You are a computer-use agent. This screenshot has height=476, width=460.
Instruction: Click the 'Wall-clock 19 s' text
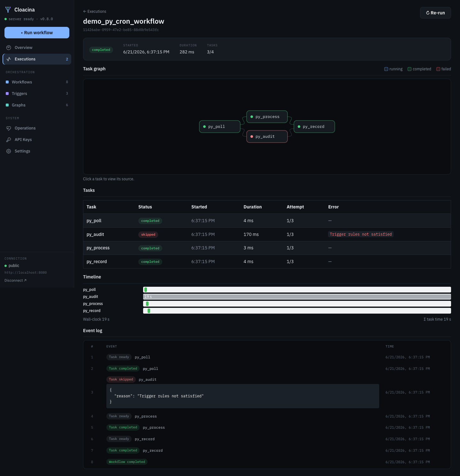pyautogui.click(x=96, y=319)
